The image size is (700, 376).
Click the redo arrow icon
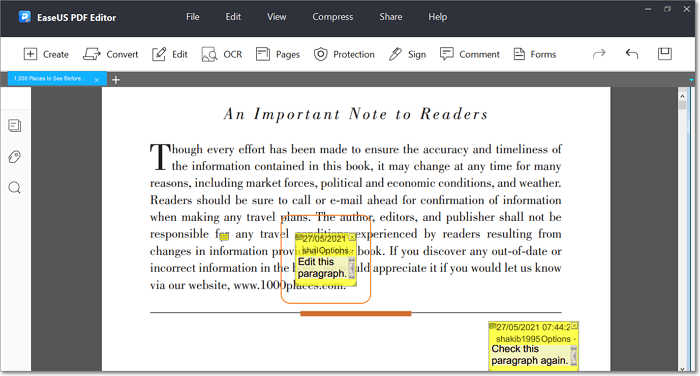(599, 54)
